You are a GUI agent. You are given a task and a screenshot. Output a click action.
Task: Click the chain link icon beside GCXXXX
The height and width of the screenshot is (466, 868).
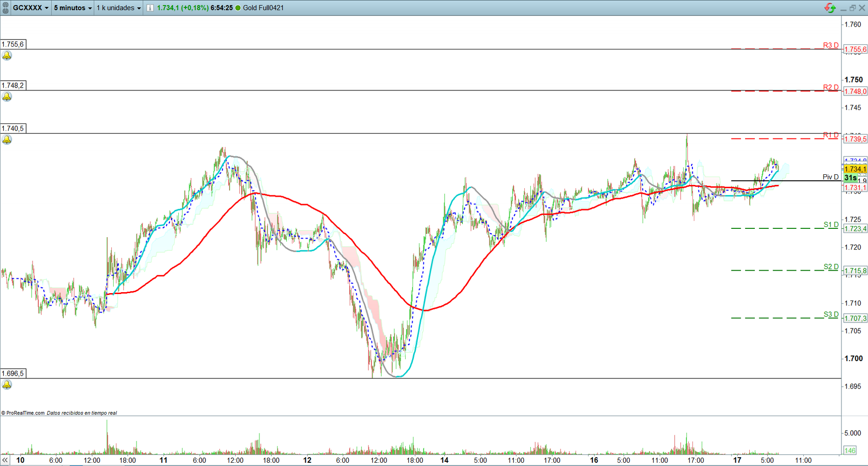coord(6,8)
